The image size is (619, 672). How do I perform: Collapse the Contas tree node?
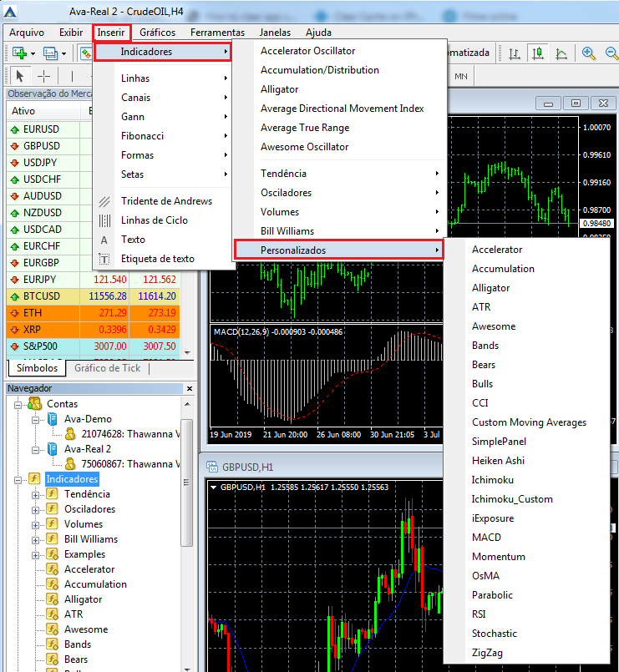pos(18,404)
